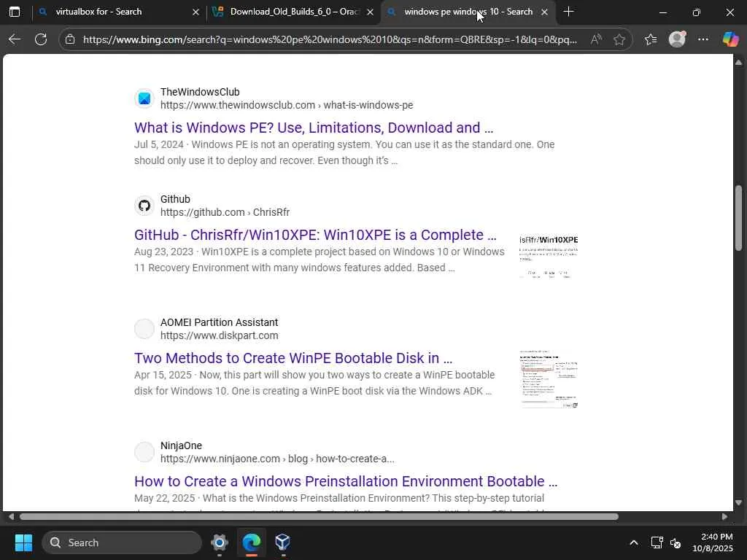This screenshot has height=560, width=747.
Task: Open VirtualBox cube icon on taskbar
Action: click(x=282, y=542)
